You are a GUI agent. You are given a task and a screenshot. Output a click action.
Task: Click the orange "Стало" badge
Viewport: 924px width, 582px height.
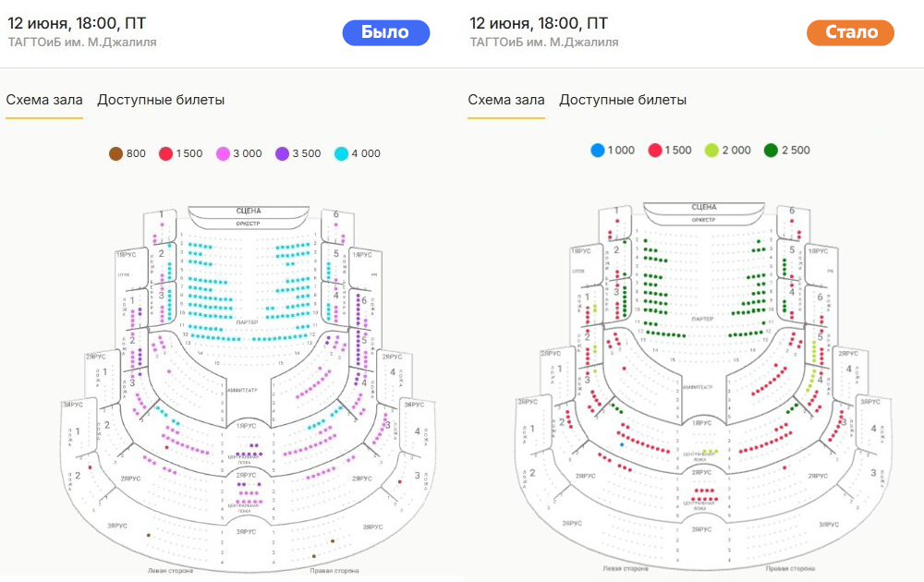click(850, 32)
